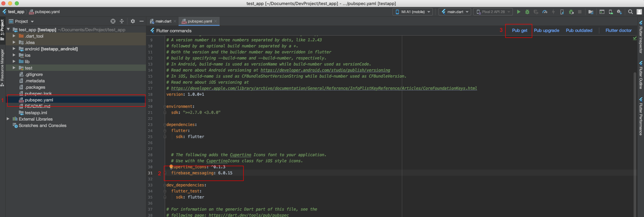This screenshot has height=217, width=644.
Task: Click the Pub outdated link
Action: coord(579,30)
